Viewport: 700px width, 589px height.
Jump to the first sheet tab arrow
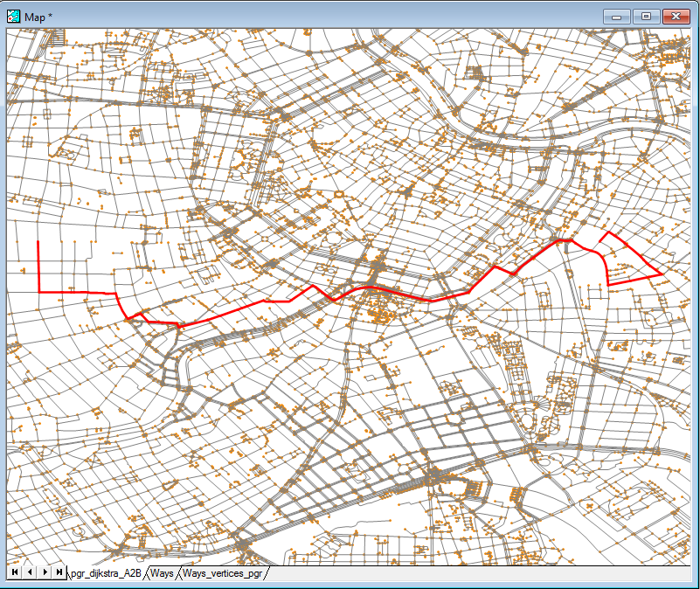coord(15,572)
